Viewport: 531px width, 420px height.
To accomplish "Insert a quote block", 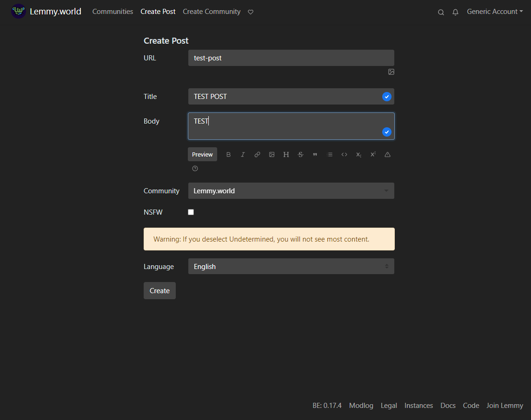I will [x=315, y=154].
